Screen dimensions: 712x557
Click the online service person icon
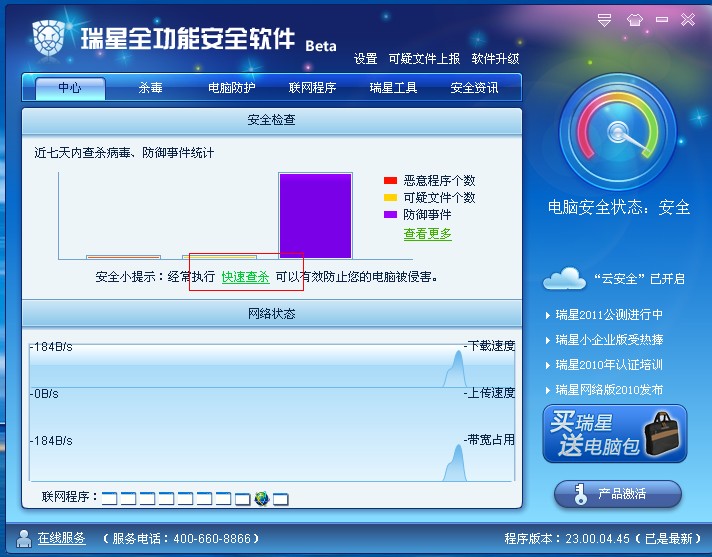(24, 539)
